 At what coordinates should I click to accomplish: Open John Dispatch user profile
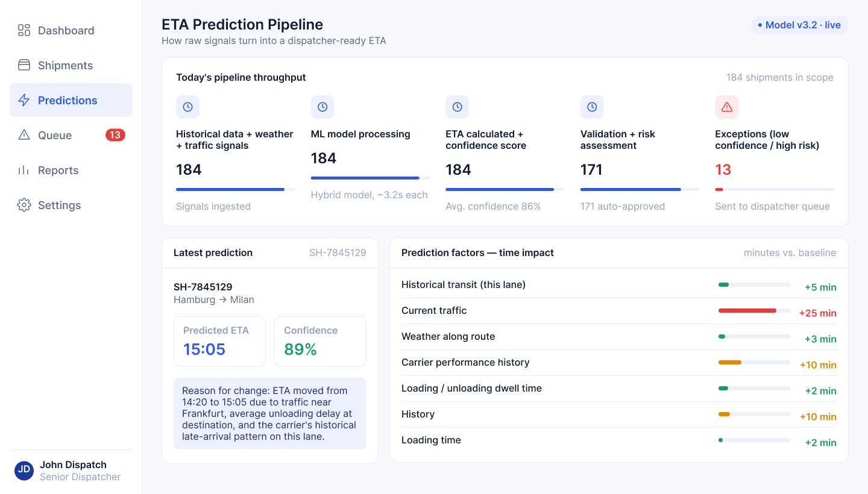pos(71,471)
